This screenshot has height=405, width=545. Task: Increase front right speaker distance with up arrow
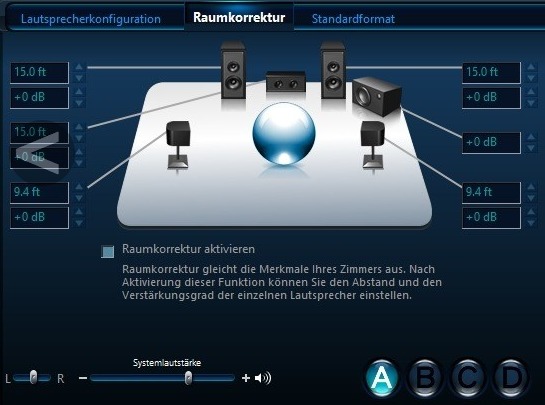531,67
